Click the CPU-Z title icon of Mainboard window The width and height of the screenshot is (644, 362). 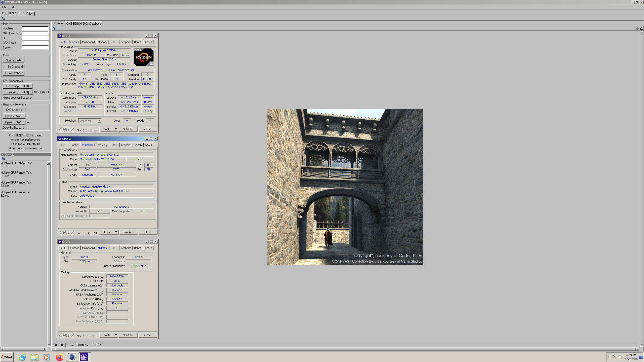point(60,139)
